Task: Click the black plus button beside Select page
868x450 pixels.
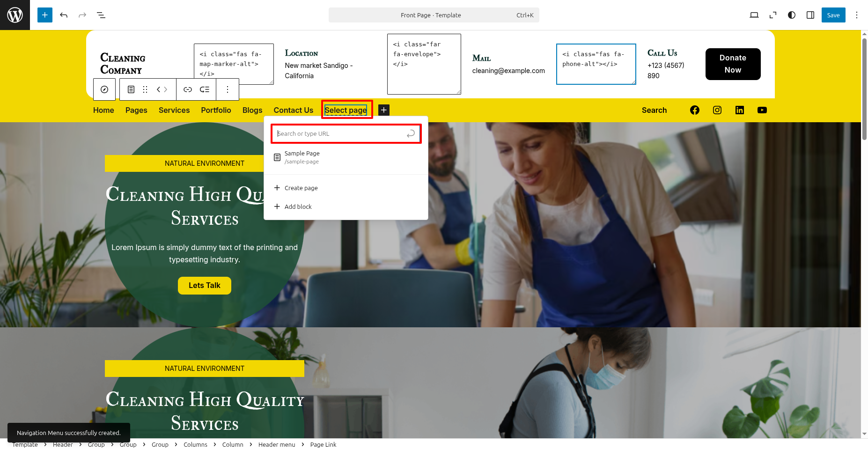Action: [383, 110]
